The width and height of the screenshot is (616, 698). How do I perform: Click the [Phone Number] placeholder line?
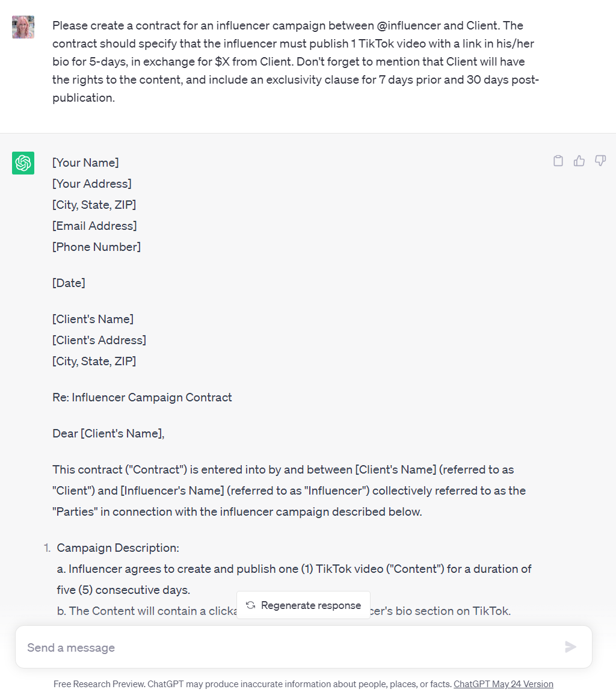click(96, 247)
